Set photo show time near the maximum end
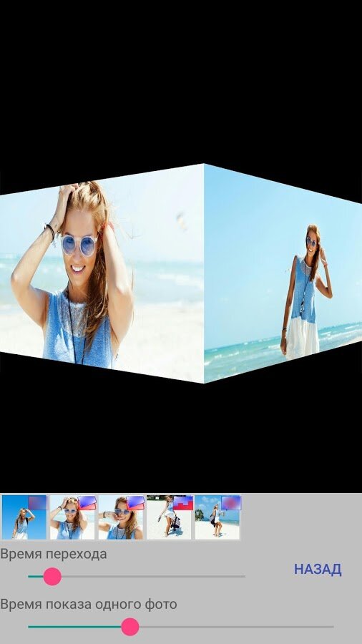Viewport: 362px width, 644px height. click(328, 627)
